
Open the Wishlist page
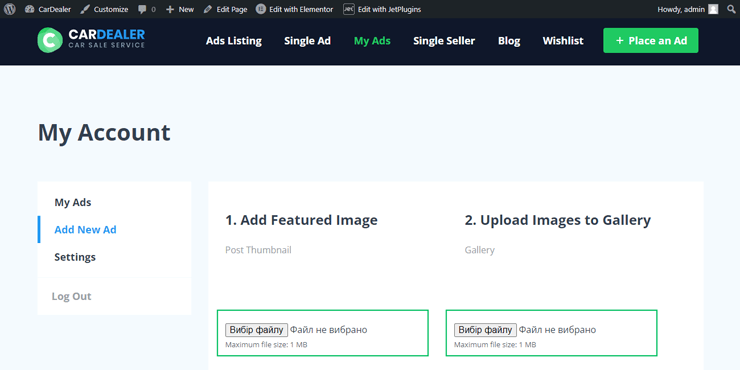[x=563, y=41]
